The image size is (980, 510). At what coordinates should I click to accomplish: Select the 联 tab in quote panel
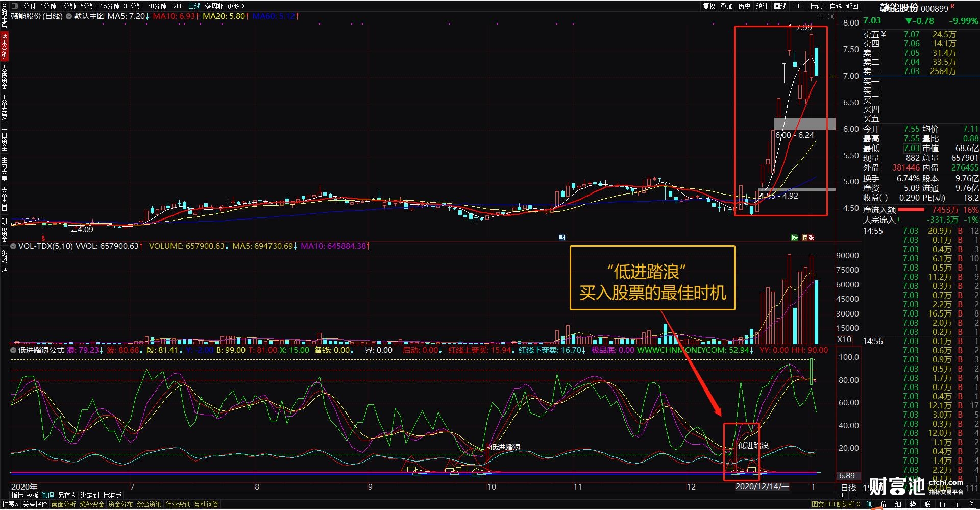click(x=927, y=504)
